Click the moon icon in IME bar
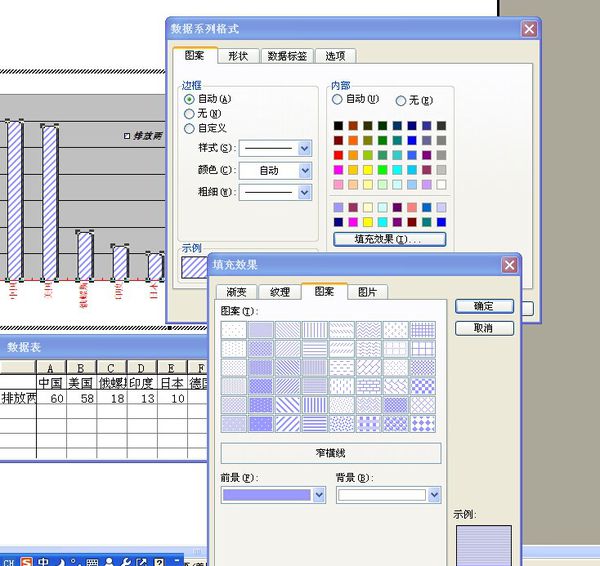The width and height of the screenshot is (600, 566). tap(60, 562)
